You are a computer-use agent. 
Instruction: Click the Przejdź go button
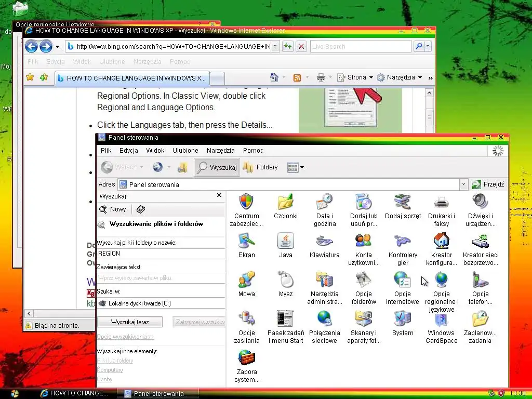point(487,184)
